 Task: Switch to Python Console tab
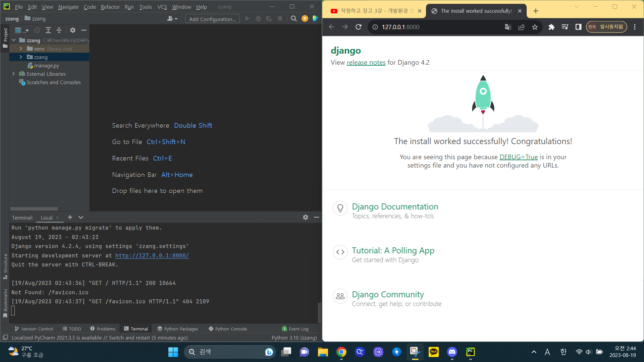pyautogui.click(x=228, y=329)
